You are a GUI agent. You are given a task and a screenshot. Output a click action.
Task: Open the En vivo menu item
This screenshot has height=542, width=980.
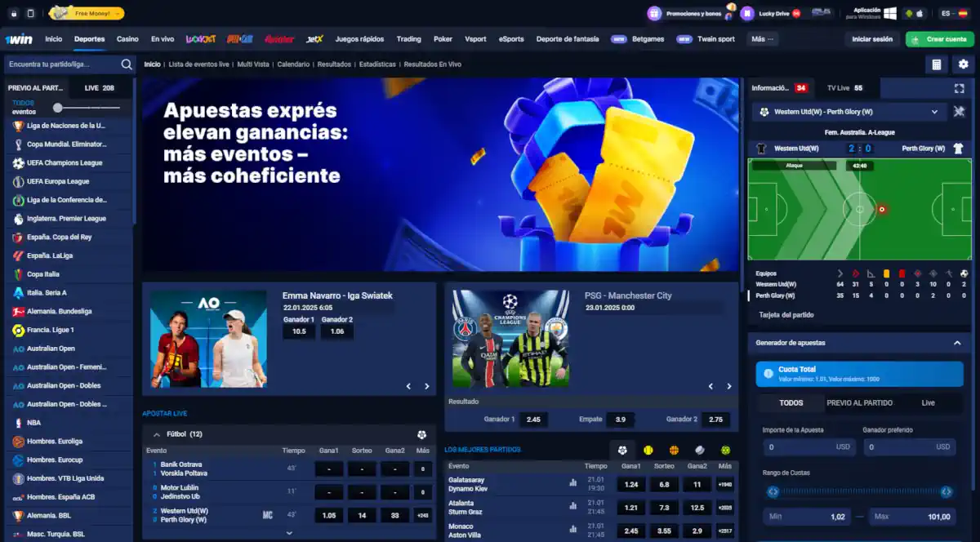(x=163, y=39)
